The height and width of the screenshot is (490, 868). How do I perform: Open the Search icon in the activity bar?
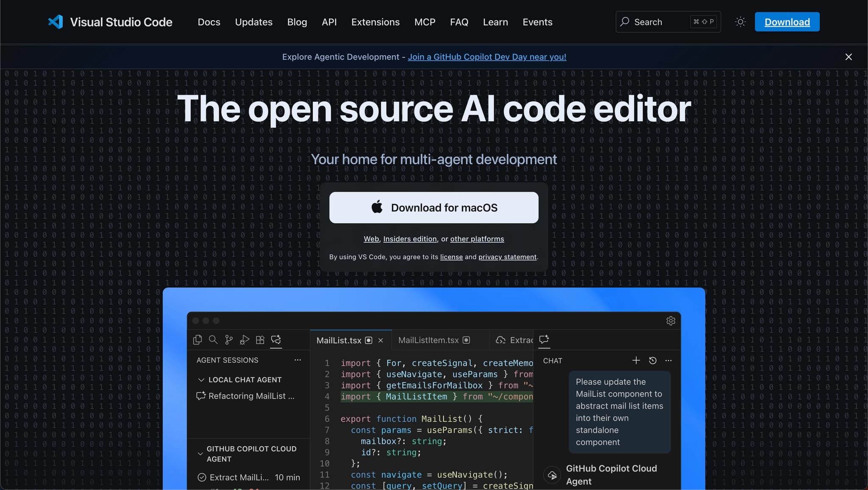(x=213, y=340)
